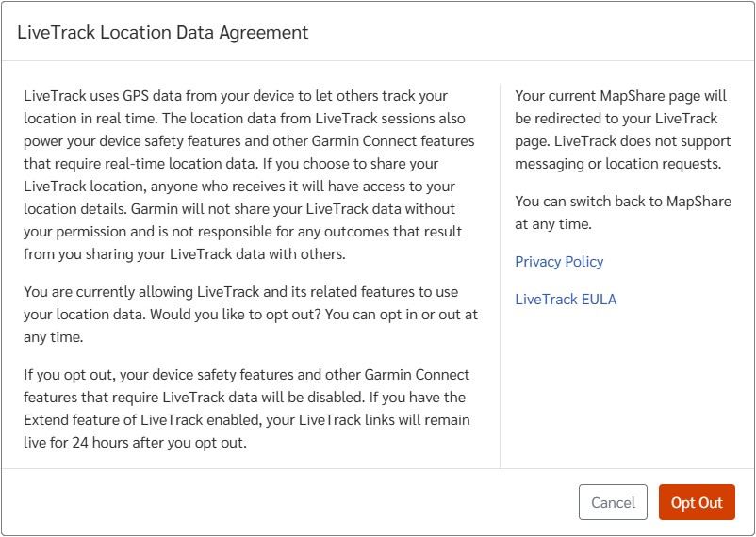Click the Opt Out button
The image size is (756, 537).
[697, 502]
